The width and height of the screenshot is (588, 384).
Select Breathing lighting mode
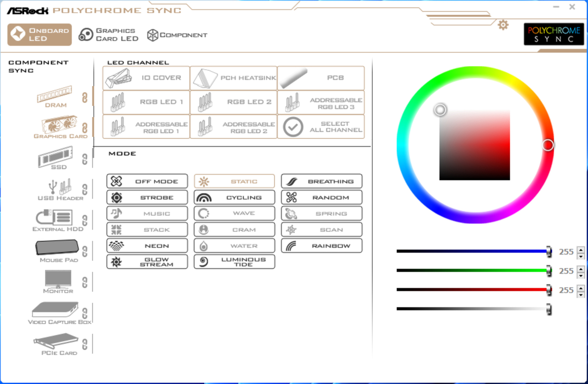[x=321, y=181]
